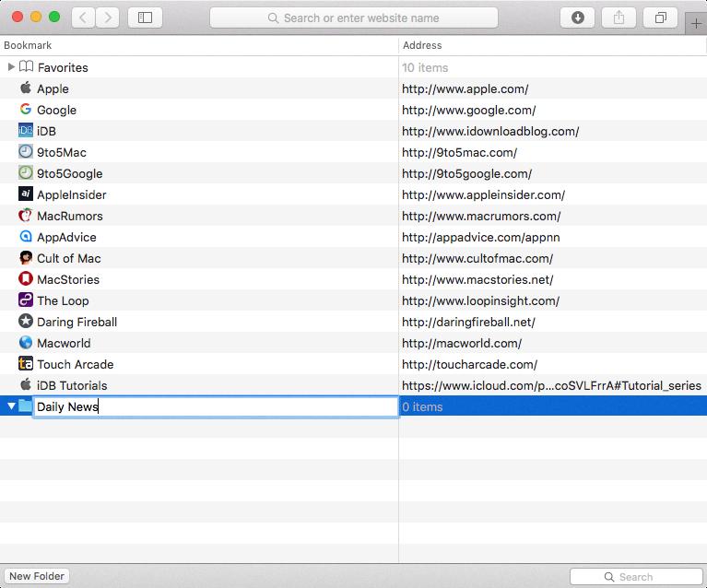The width and height of the screenshot is (707, 588).
Task: Click the idownloadblog.com address
Action: [490, 131]
